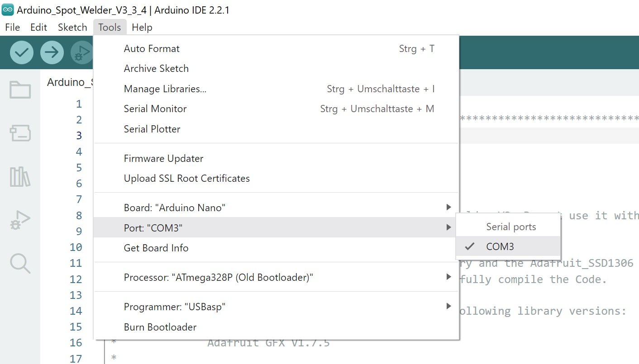Expand the Programmer "USBasp" submenu
Screen dimensions: 639x364
click(276, 307)
